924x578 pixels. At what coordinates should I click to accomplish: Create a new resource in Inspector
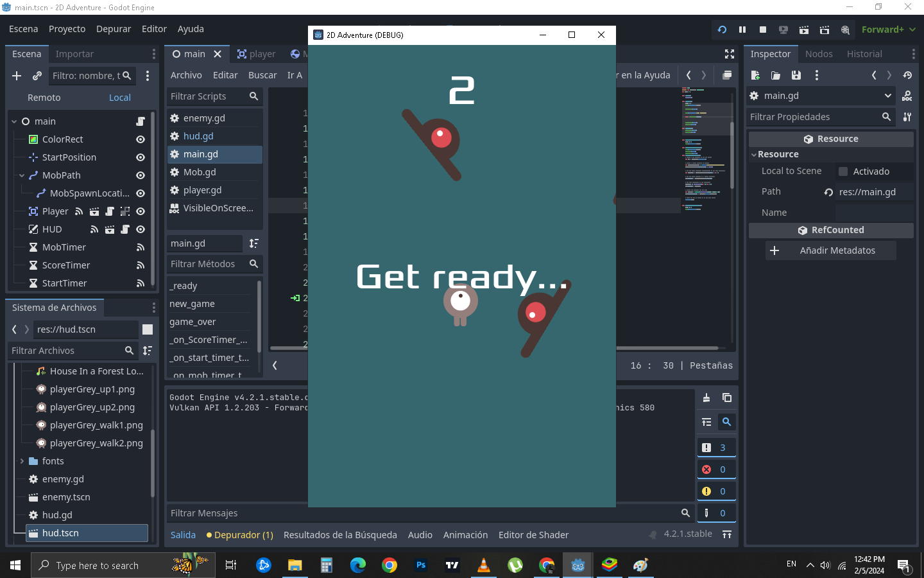(755, 75)
